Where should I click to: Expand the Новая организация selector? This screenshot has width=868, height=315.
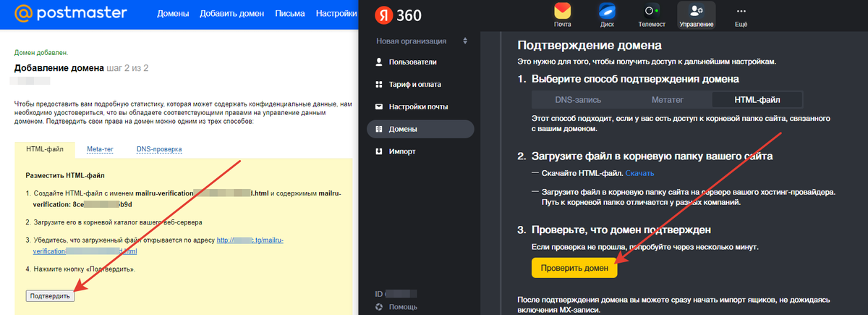pos(421,41)
